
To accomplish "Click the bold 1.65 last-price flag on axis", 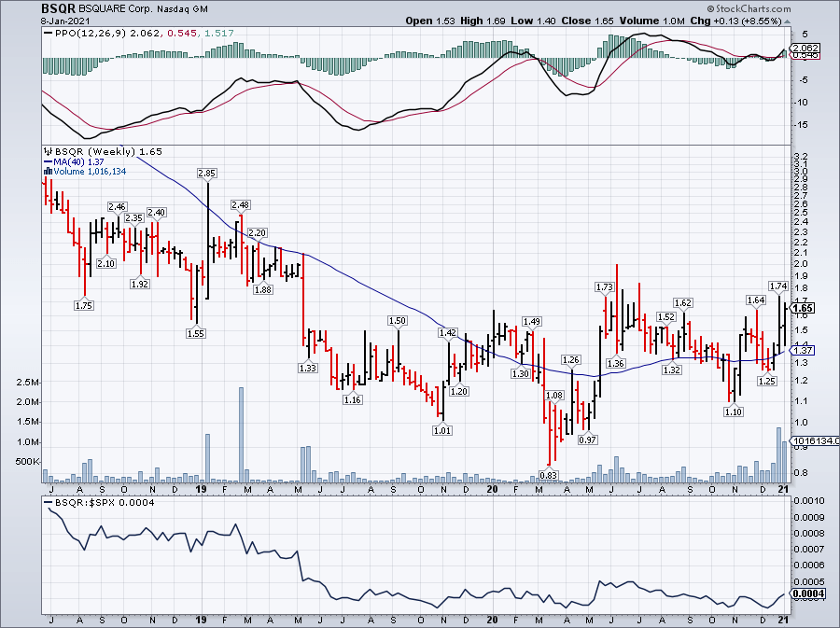I will 804,308.
